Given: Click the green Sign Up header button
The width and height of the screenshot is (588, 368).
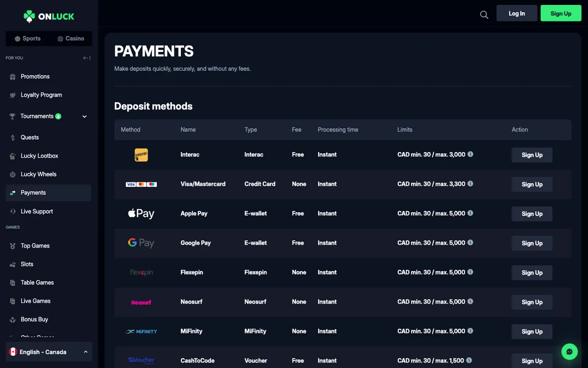Looking at the screenshot, I should pos(561,13).
